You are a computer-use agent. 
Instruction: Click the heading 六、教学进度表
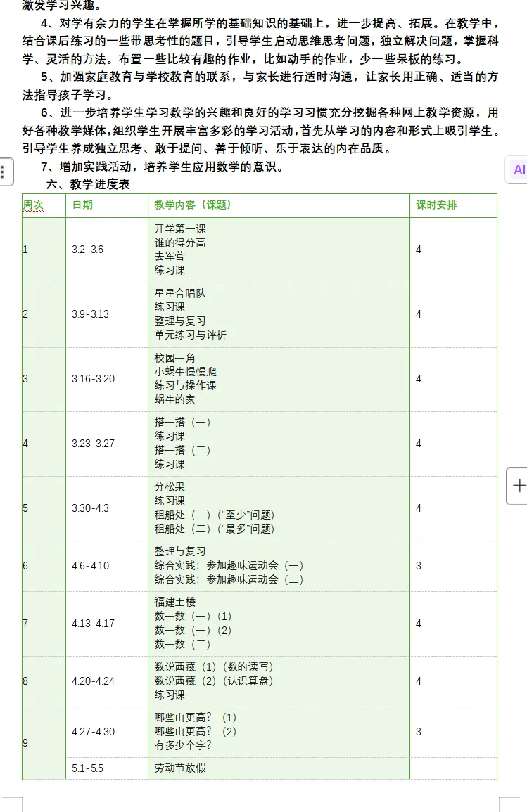pos(87,184)
